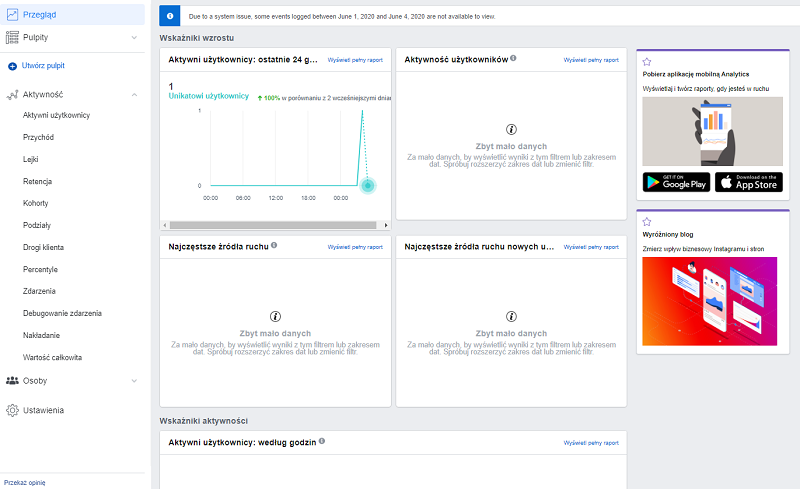Click the chart's highlighted data point
The image size is (800, 489).
pos(367,186)
